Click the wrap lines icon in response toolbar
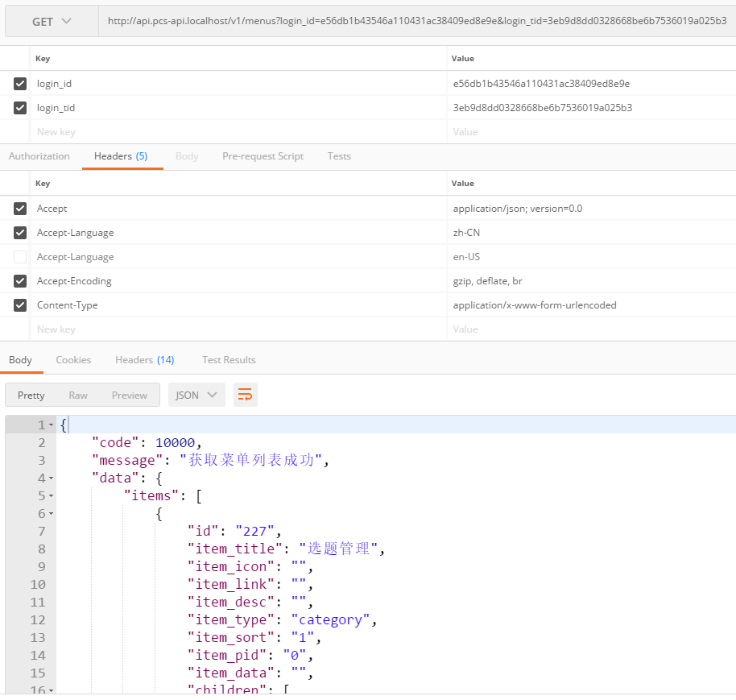736x700 pixels. point(246,395)
